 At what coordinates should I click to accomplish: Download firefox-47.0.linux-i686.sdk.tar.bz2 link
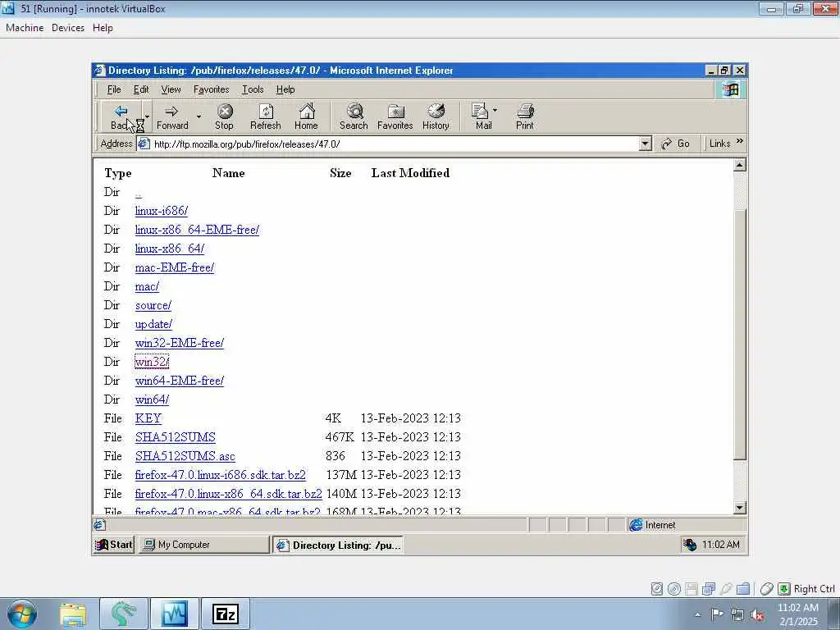[x=220, y=475]
